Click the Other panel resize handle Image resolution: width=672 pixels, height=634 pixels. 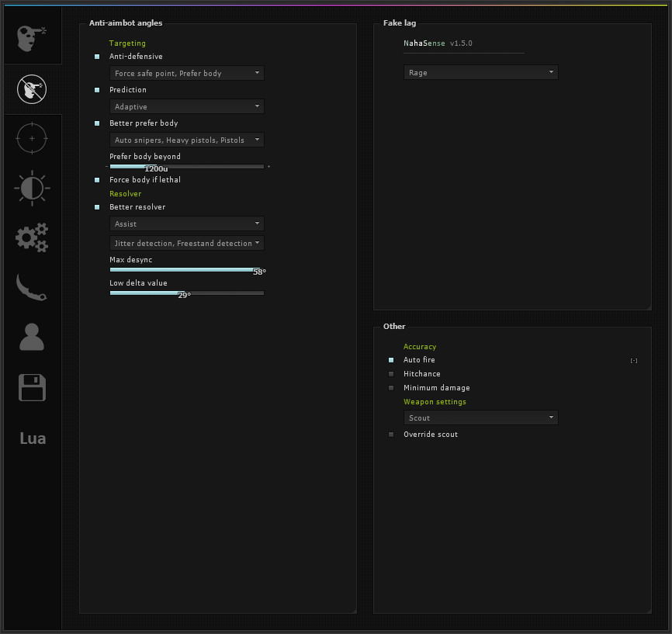(649, 611)
